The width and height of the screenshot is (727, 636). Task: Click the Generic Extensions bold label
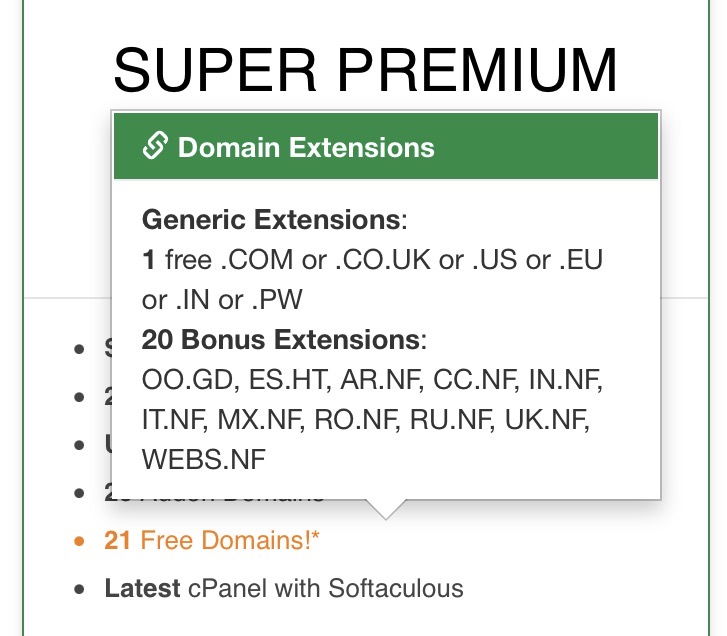[271, 219]
